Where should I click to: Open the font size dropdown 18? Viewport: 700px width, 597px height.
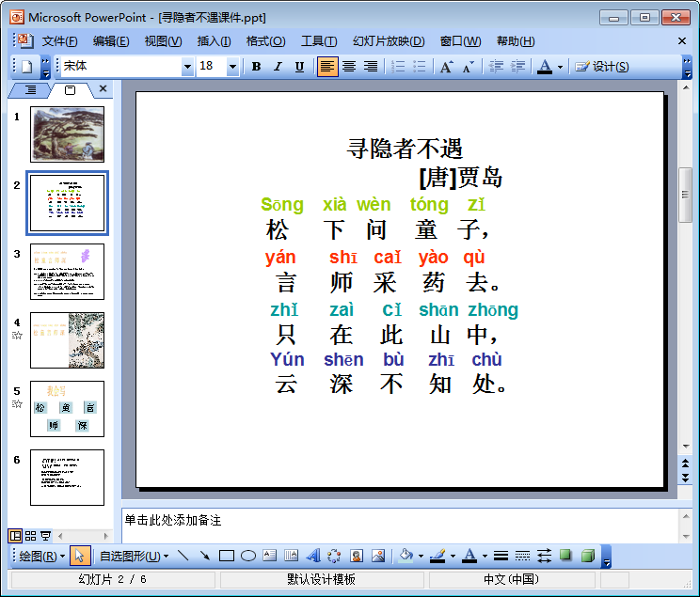pos(232,67)
